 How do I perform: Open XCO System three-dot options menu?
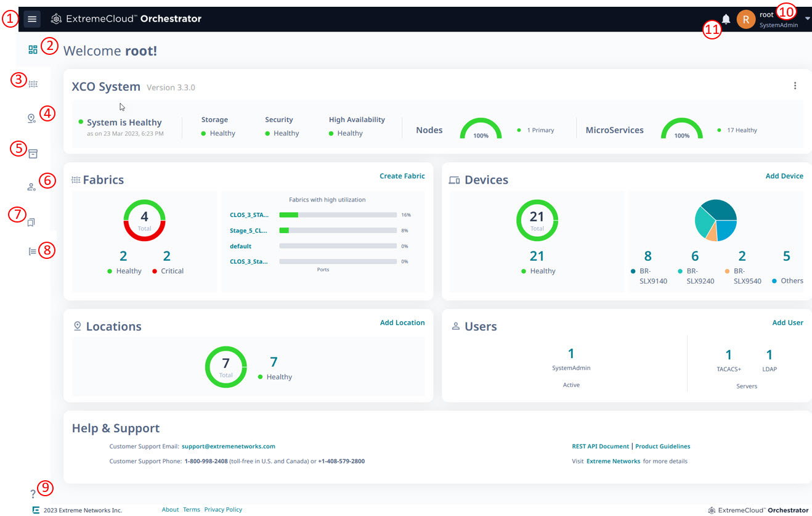[795, 86]
